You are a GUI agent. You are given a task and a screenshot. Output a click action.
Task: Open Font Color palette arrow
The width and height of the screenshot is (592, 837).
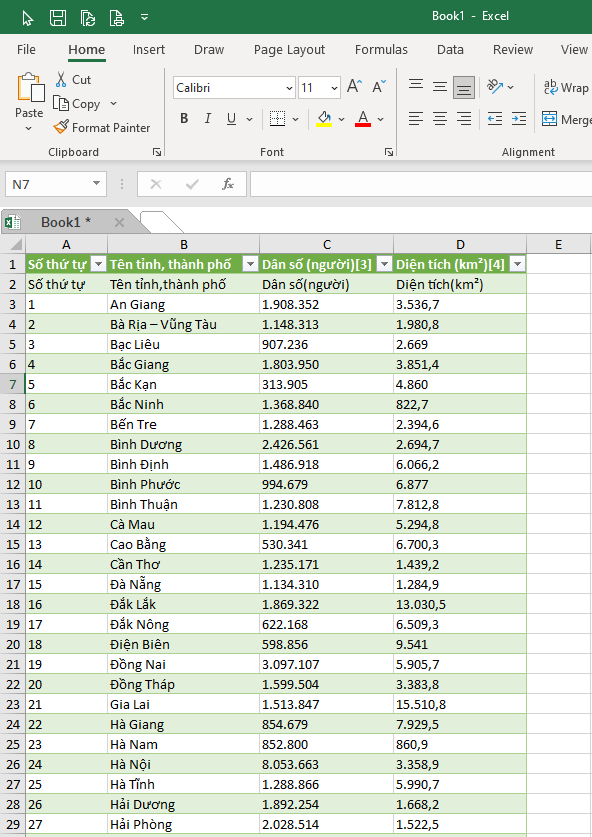click(x=381, y=119)
